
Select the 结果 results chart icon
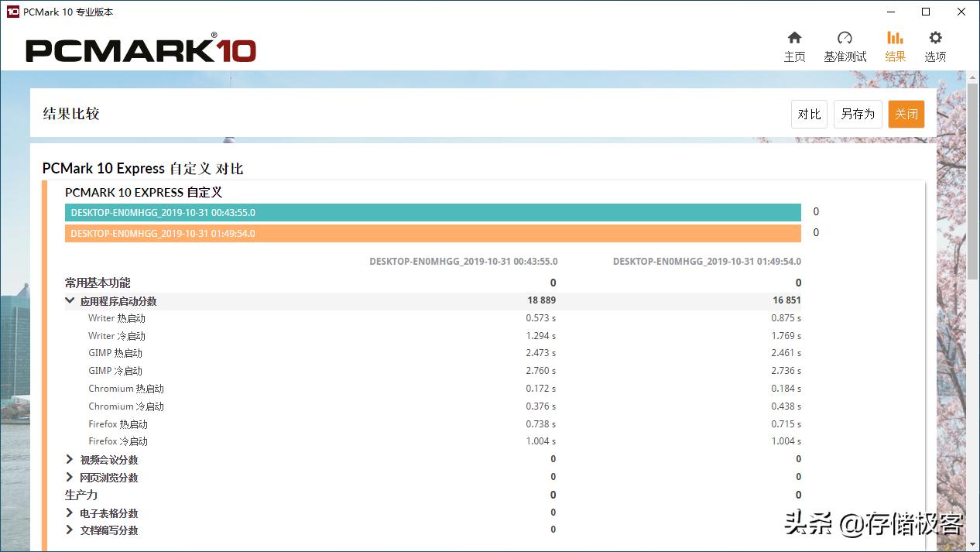pyautogui.click(x=895, y=38)
